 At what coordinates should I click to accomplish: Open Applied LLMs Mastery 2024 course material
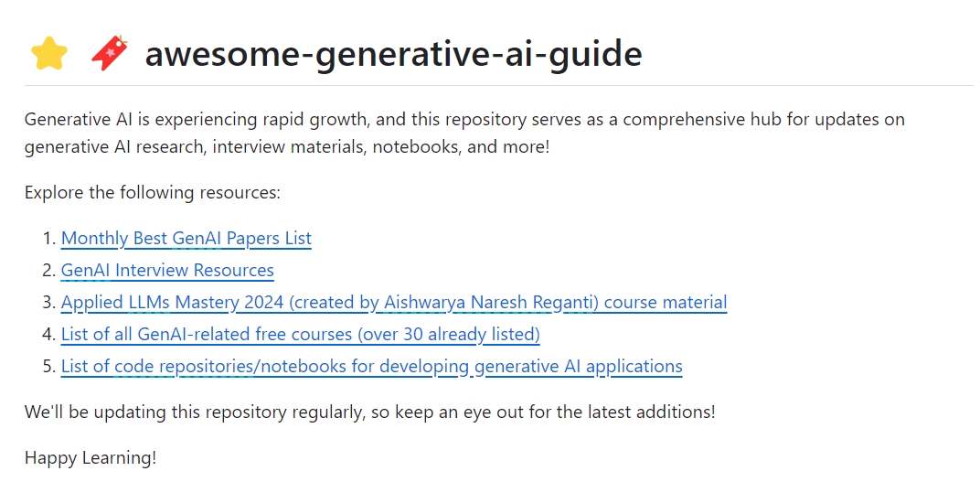[393, 303]
